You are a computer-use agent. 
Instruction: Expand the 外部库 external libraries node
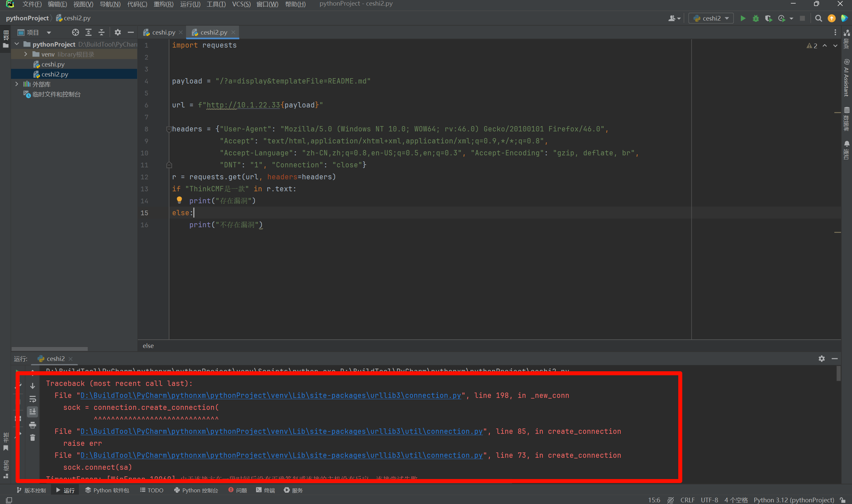point(17,84)
